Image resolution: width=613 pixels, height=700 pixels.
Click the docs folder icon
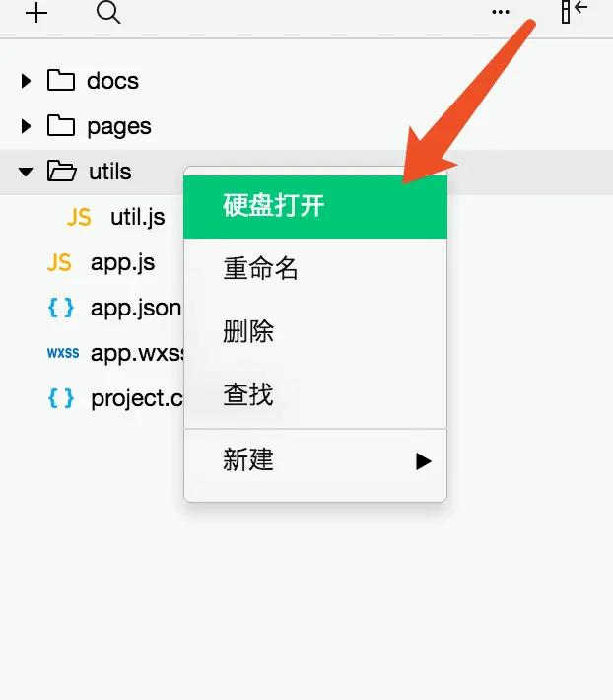[x=61, y=81]
